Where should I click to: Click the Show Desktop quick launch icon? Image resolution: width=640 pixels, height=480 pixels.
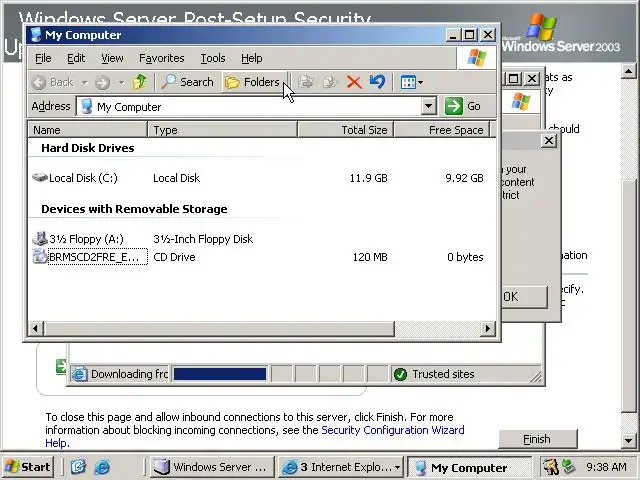coord(78,467)
